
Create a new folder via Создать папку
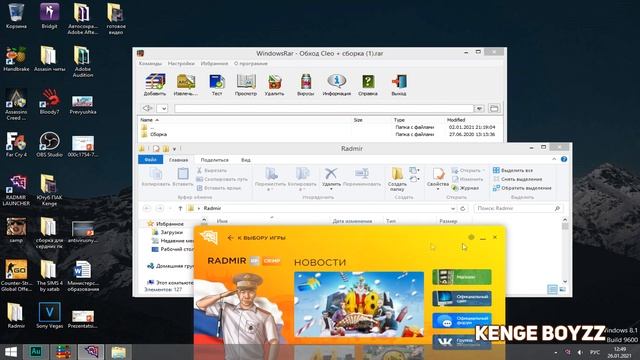397,179
